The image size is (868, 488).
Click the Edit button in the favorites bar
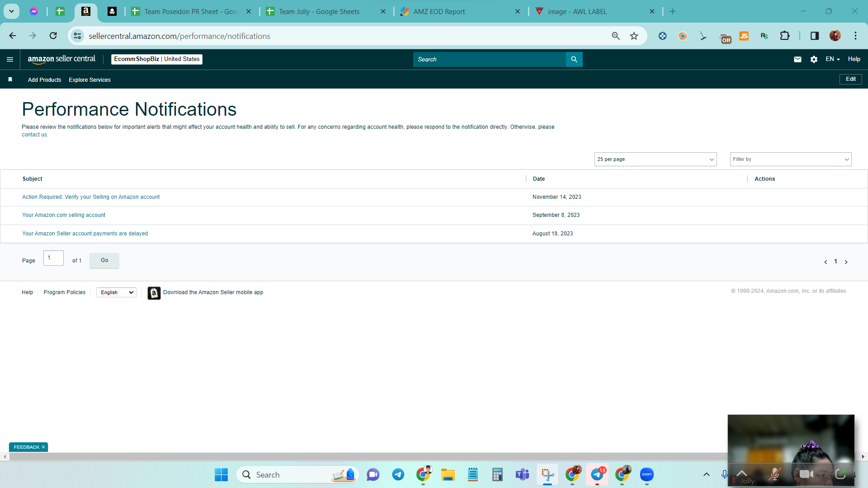[x=851, y=79]
